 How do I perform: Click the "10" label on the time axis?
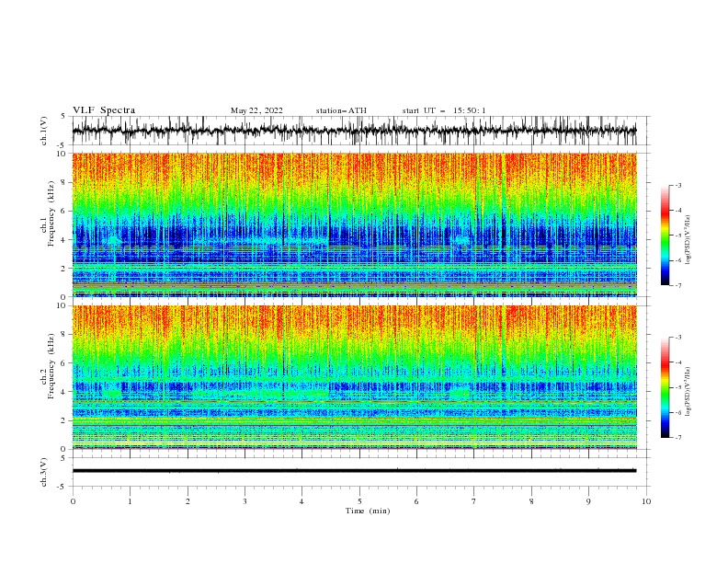point(646,501)
